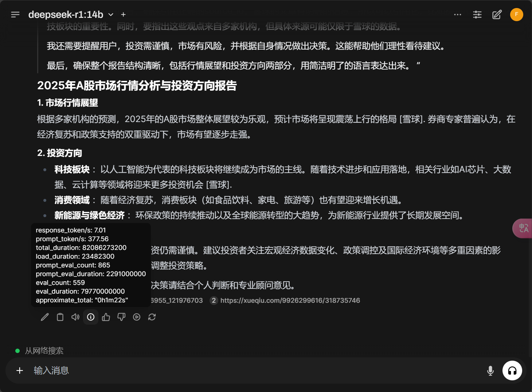Edit the response with pencil icon

[45, 317]
